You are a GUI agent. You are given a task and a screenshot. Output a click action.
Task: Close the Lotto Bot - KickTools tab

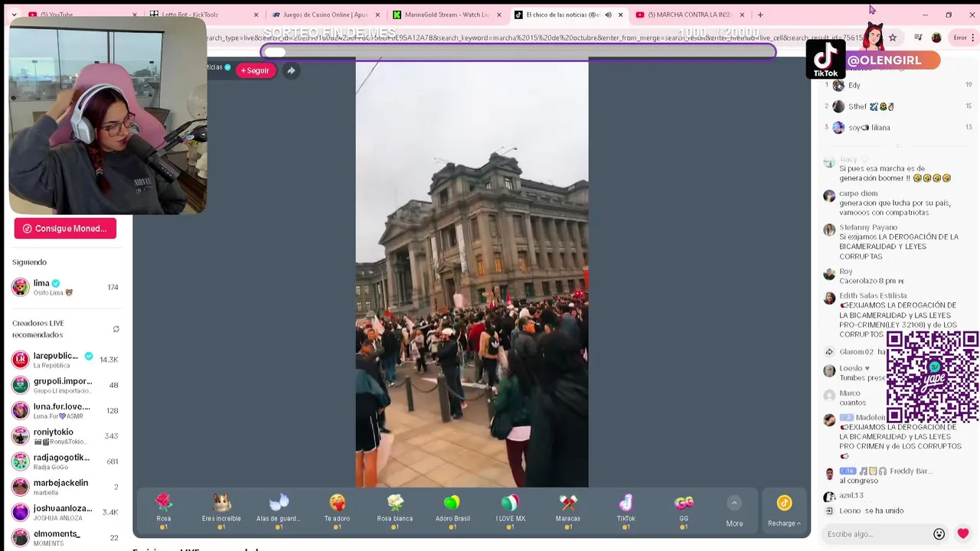[x=256, y=15]
